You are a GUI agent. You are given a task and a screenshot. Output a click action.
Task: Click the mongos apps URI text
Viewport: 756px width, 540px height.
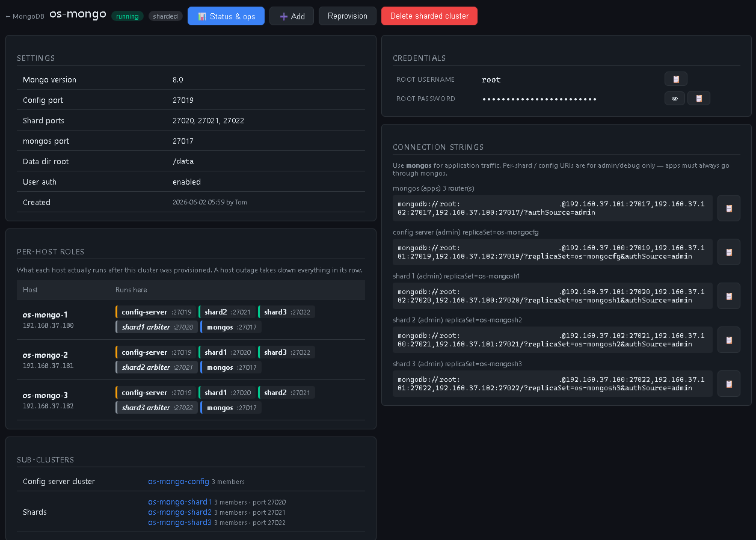click(x=552, y=208)
